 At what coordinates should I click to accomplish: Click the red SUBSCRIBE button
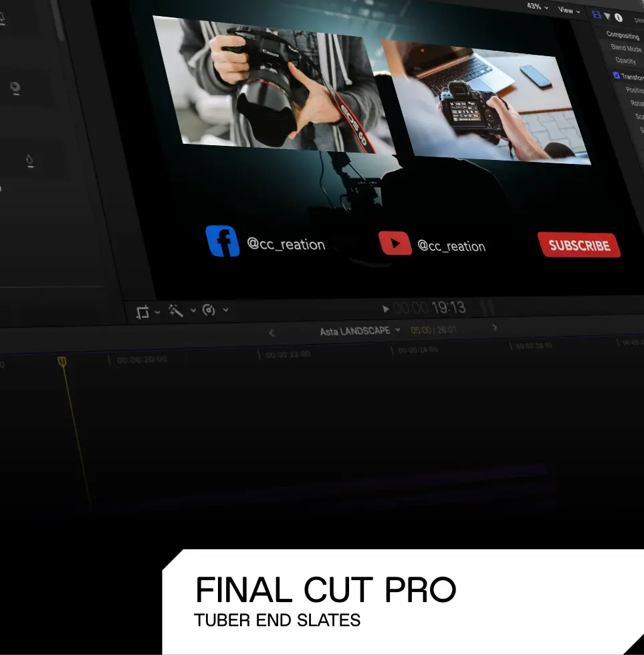[579, 246]
